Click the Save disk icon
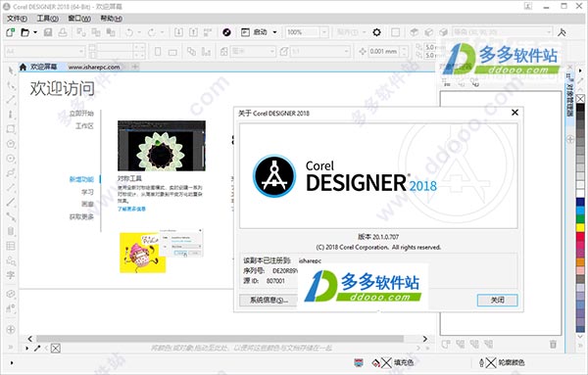Screen dimensions: 588x375 [x=48, y=32]
